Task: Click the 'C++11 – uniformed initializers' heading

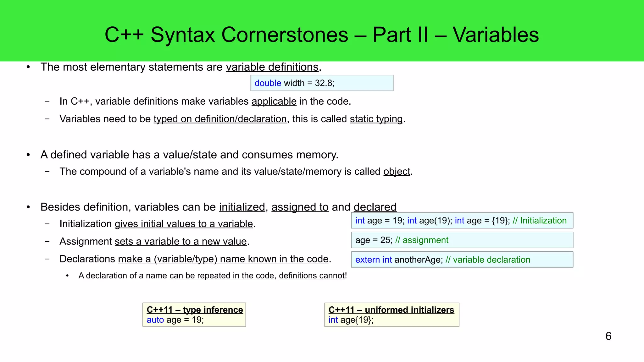Action: [x=391, y=310]
